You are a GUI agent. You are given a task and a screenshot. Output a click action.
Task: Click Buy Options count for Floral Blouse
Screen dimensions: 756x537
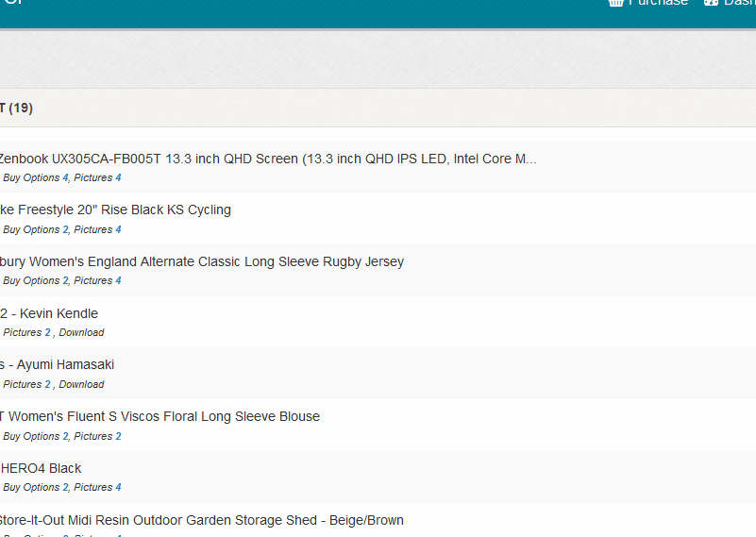coord(65,436)
